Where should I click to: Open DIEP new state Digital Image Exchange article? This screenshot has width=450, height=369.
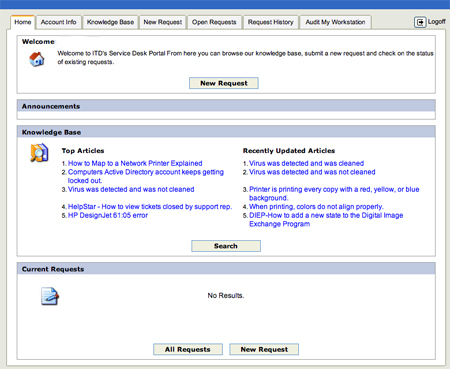coord(326,220)
